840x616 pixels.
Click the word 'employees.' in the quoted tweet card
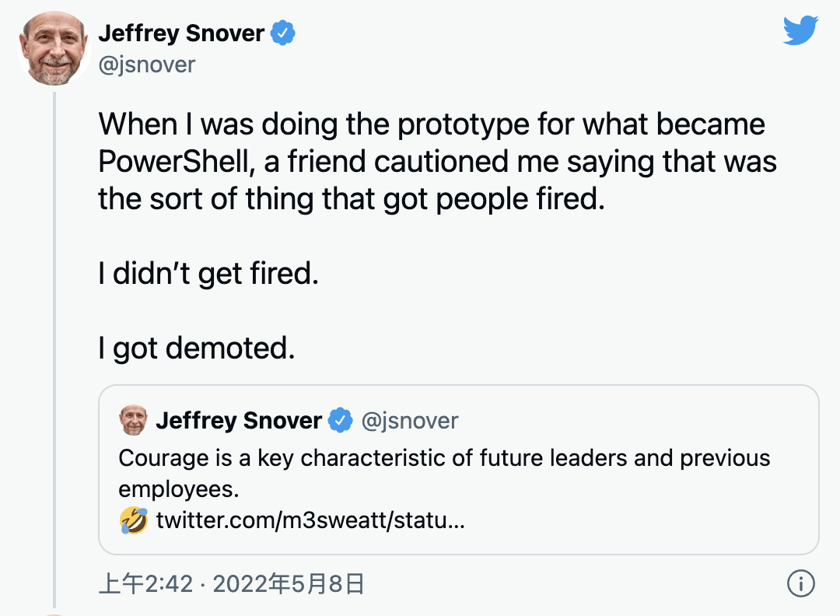click(178, 489)
